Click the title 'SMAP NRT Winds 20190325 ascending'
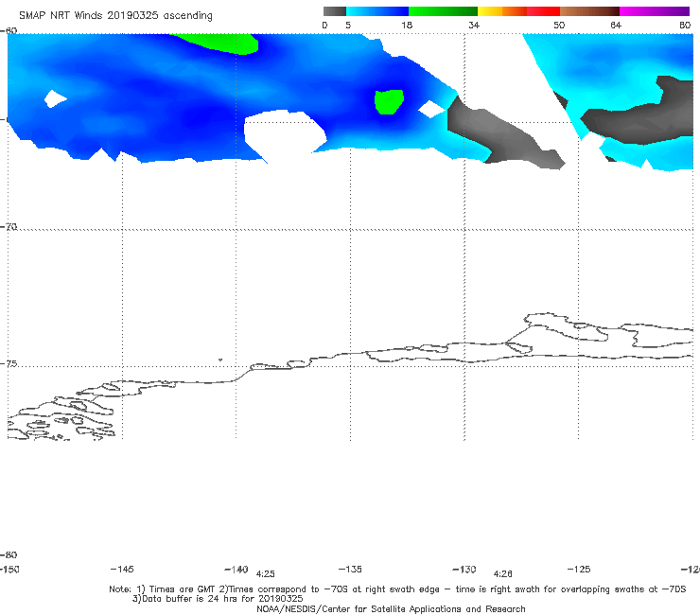 click(x=115, y=15)
